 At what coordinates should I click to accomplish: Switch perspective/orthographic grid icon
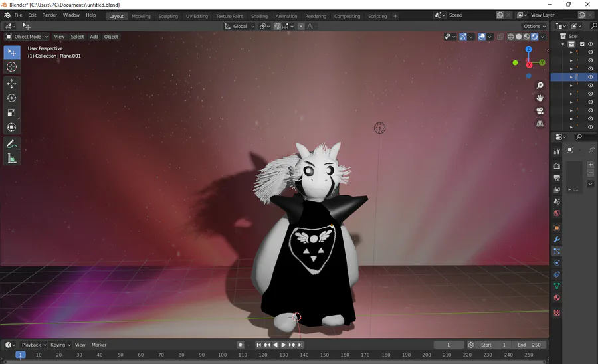(x=540, y=124)
